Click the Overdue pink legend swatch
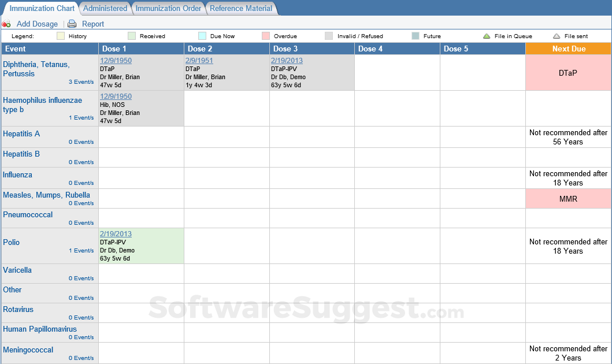 point(265,36)
